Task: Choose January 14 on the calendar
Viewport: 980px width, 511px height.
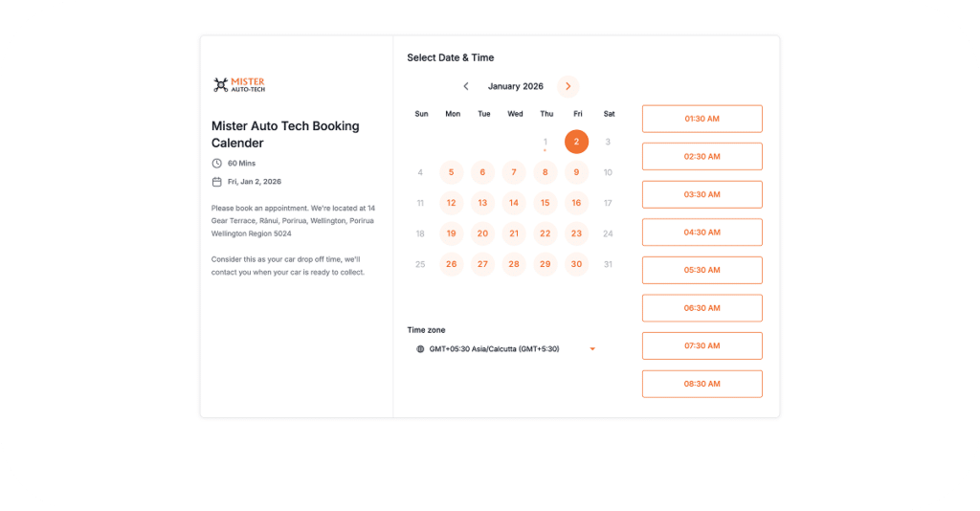Action: click(514, 203)
